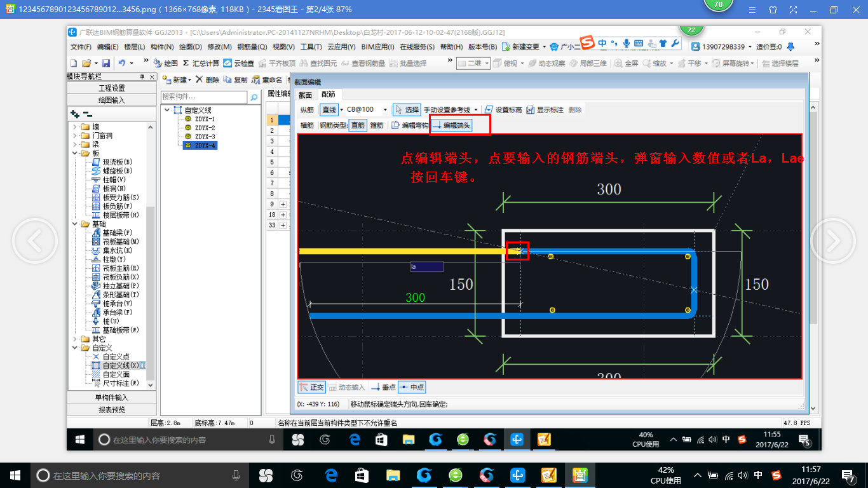Click 编辑弯钩 edit hook tool
This screenshot has height=488, width=868.
tap(409, 125)
